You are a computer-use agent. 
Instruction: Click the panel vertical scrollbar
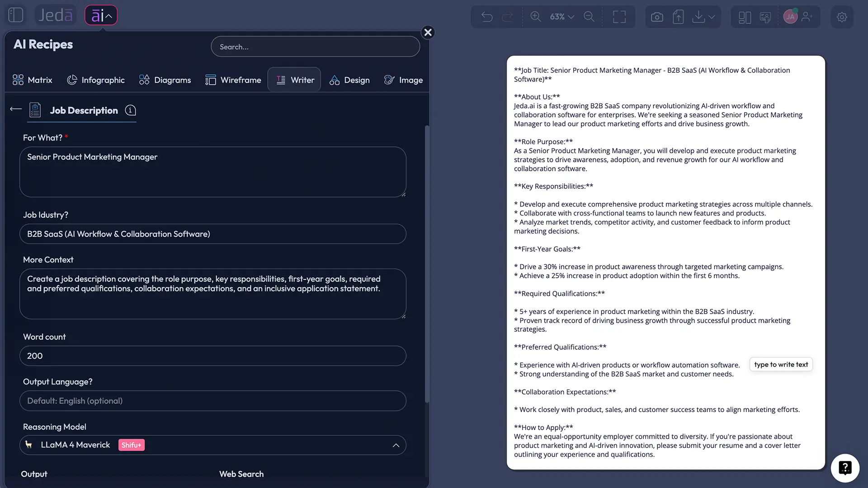click(427, 264)
